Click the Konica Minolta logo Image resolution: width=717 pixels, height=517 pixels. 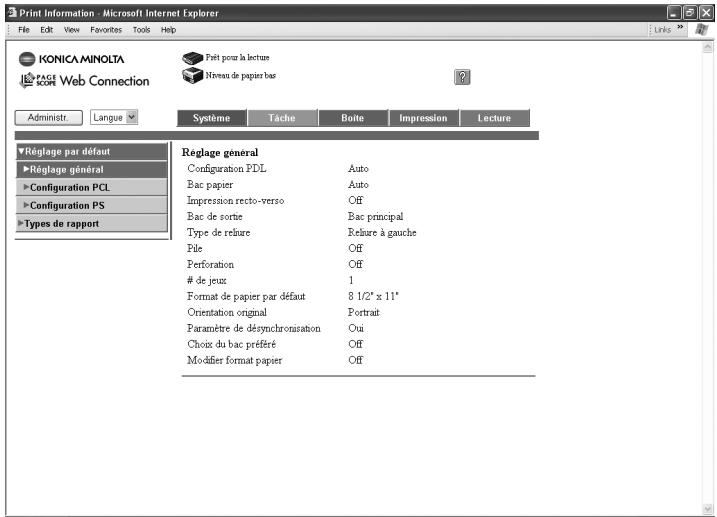(x=72, y=59)
